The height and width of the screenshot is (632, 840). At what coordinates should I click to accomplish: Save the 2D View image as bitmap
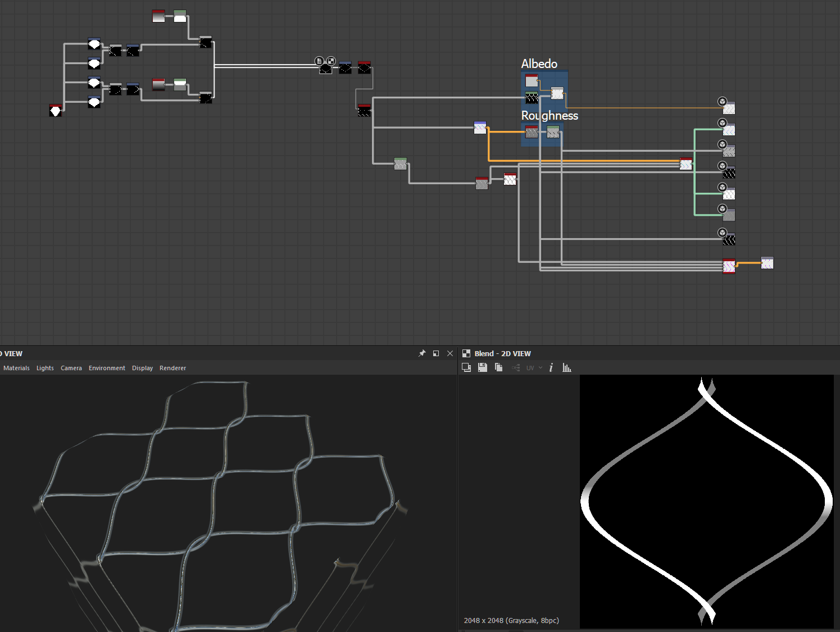click(483, 367)
